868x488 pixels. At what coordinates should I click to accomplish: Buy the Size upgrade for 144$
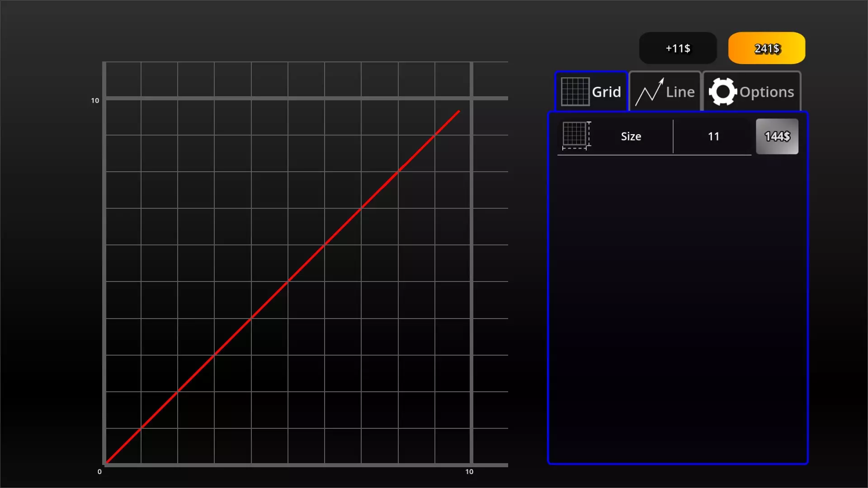(777, 136)
